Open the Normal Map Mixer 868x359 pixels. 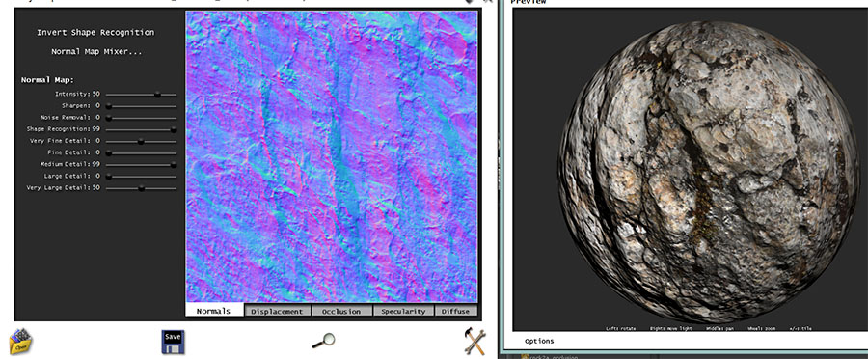pyautogui.click(x=96, y=51)
